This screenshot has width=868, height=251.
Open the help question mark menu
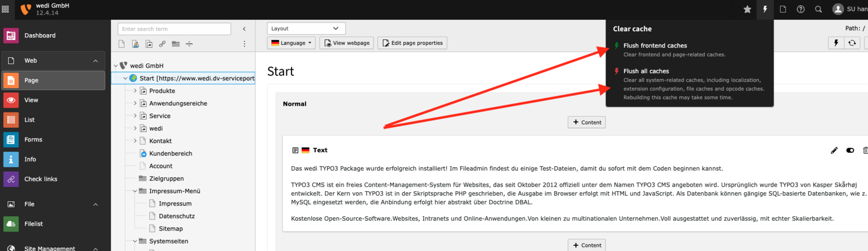(x=801, y=9)
